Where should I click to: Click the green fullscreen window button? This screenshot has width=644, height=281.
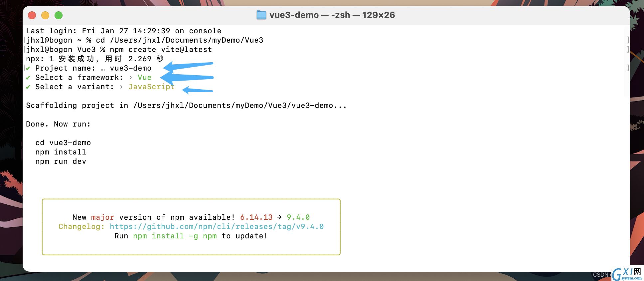tap(59, 15)
